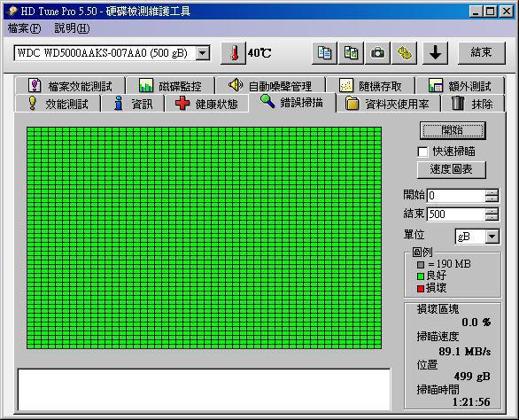Open the 磁碟監控 disk monitor tab
The image size is (519, 420).
[170, 86]
